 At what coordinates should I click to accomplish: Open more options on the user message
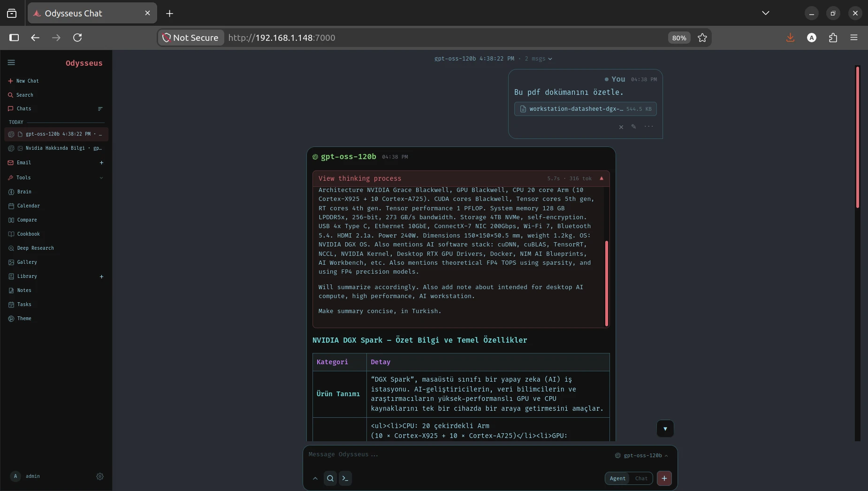pos(648,127)
